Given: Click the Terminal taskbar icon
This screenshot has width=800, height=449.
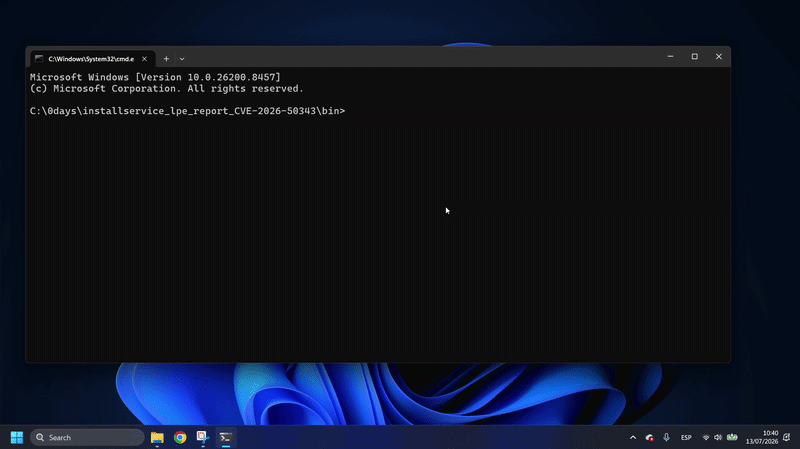Looking at the screenshot, I should click(226, 437).
